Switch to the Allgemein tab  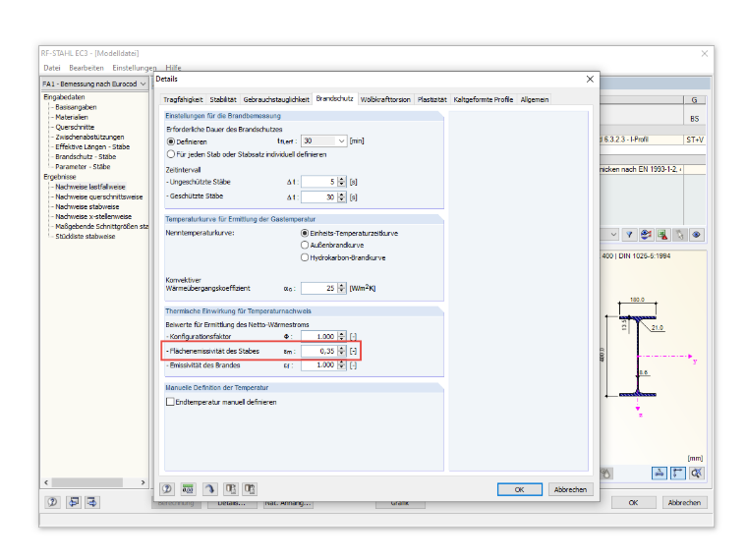[534, 99]
